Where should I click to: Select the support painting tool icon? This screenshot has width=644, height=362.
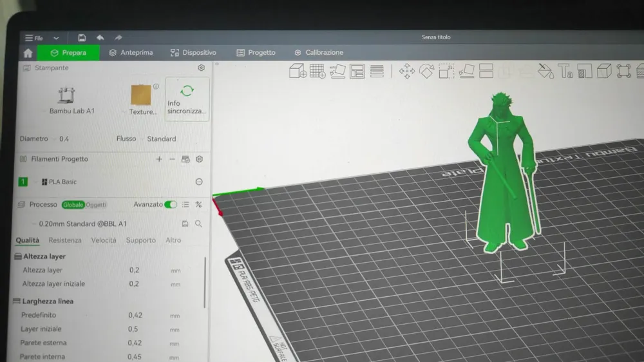click(x=585, y=71)
